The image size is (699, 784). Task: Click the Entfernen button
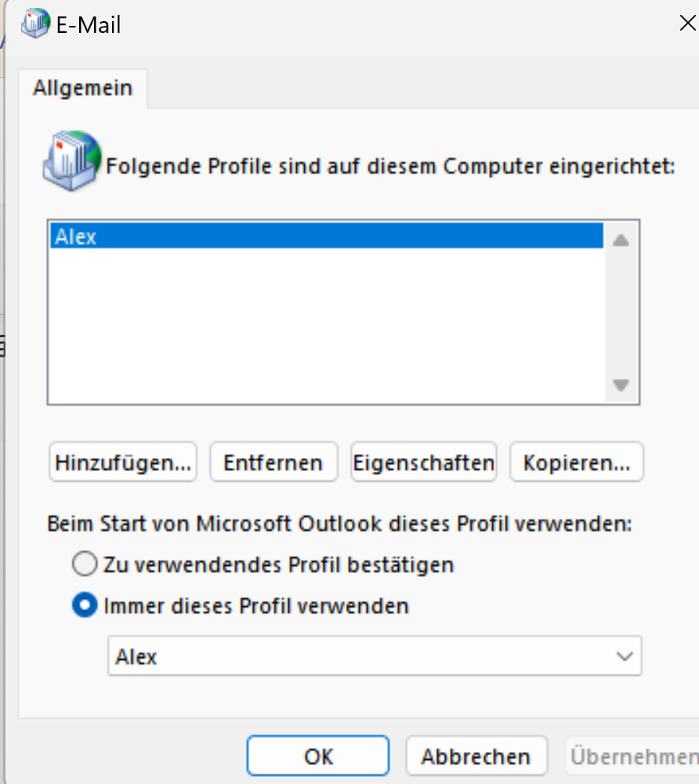coord(273,462)
